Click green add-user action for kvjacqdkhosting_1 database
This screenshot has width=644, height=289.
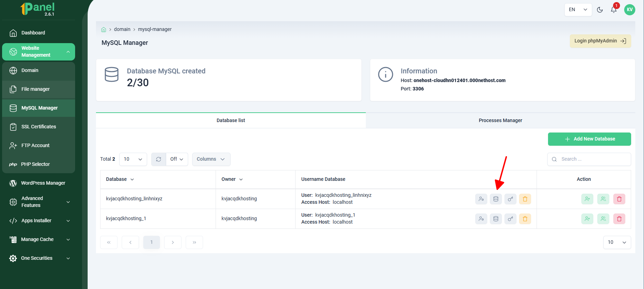tap(587, 219)
